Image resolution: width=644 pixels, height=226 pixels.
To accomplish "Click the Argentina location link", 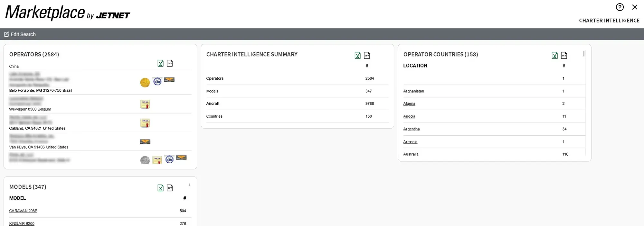I will pyautogui.click(x=411, y=129).
